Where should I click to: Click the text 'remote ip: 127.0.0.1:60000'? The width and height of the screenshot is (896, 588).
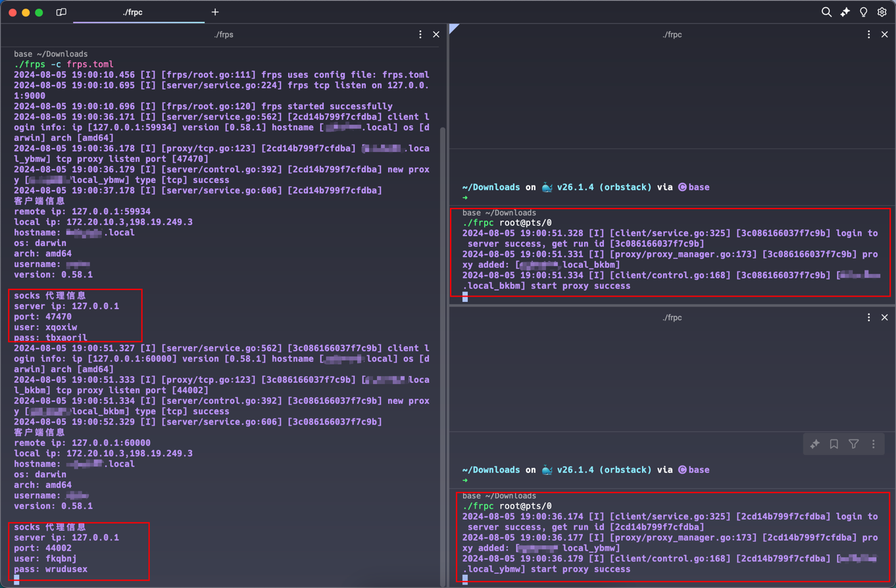pyautogui.click(x=82, y=443)
